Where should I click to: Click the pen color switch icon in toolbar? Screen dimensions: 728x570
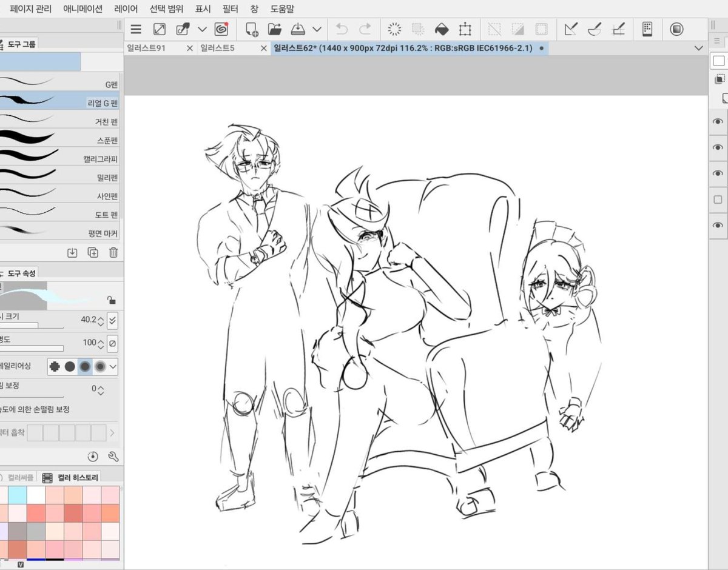183,29
